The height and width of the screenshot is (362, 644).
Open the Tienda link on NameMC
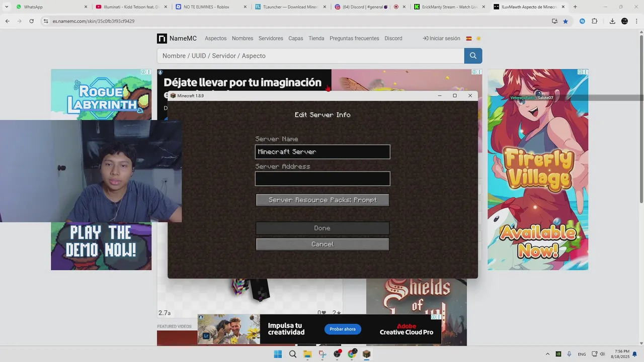[x=316, y=39]
